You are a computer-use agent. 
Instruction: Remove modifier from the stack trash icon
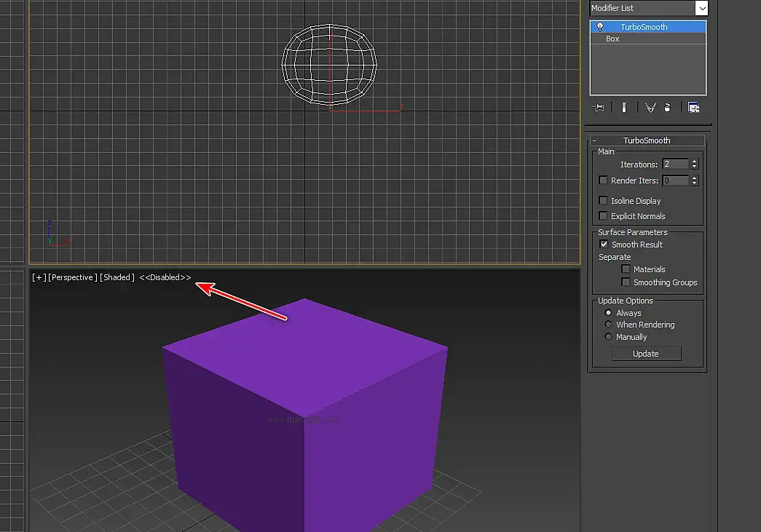click(x=667, y=107)
